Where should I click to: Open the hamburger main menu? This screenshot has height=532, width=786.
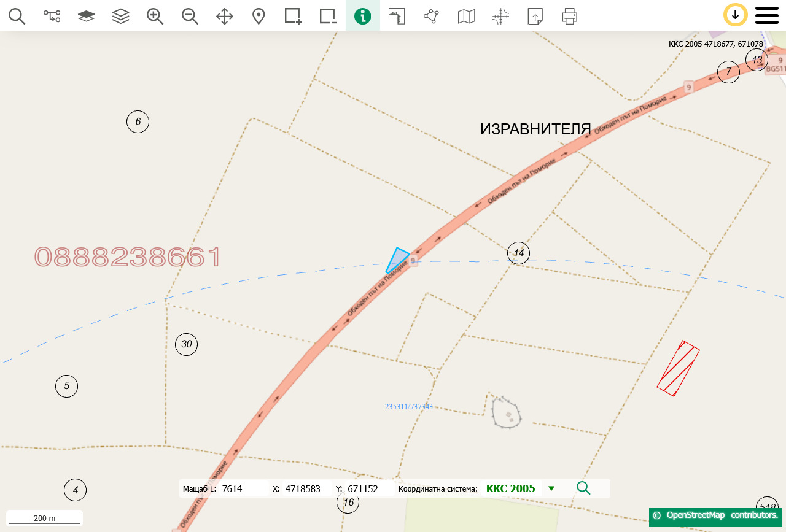pyautogui.click(x=766, y=15)
